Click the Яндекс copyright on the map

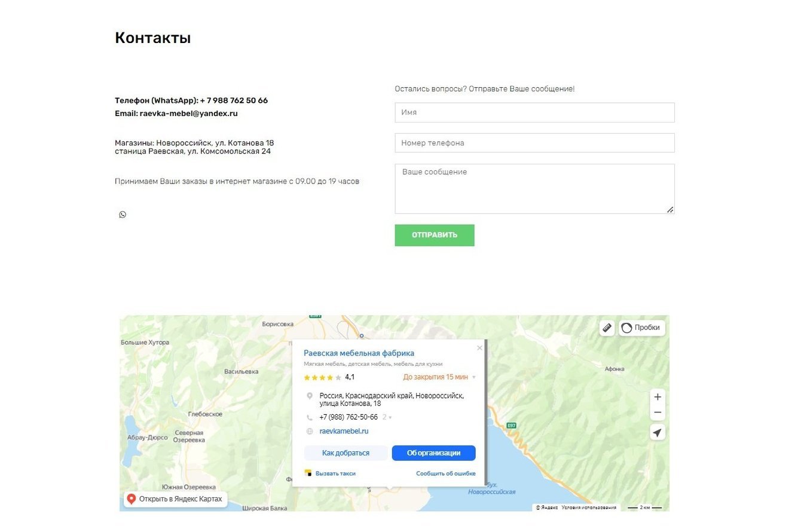(x=547, y=507)
